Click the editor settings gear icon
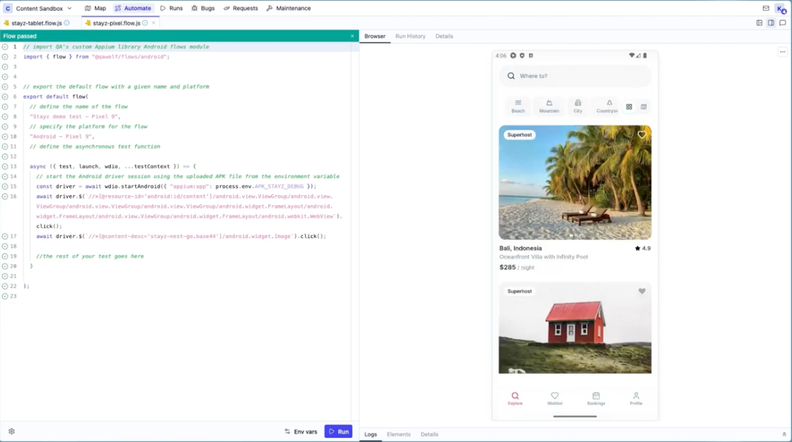This screenshot has height=442, width=792. point(11,432)
